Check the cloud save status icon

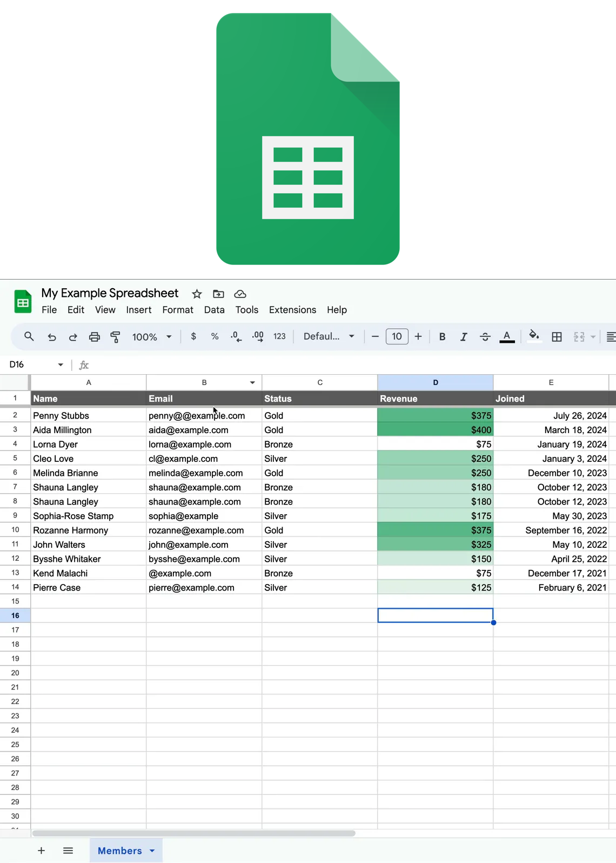pos(240,294)
